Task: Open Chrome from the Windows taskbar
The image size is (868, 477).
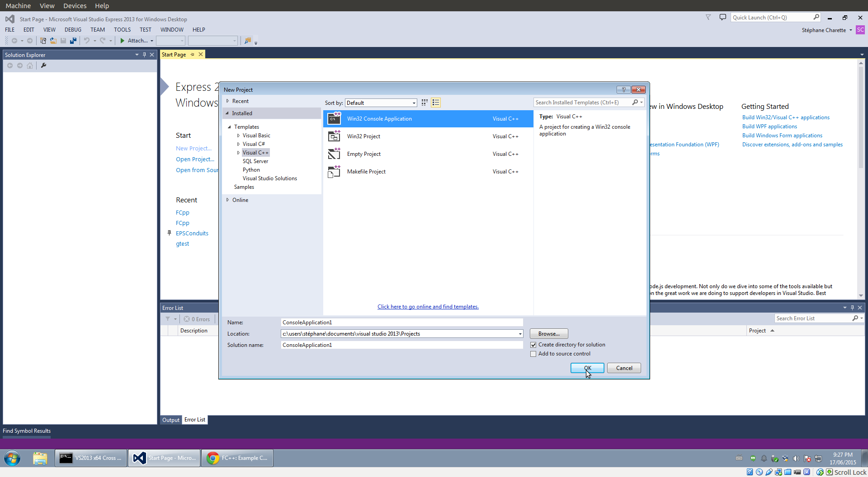Action: [237, 458]
